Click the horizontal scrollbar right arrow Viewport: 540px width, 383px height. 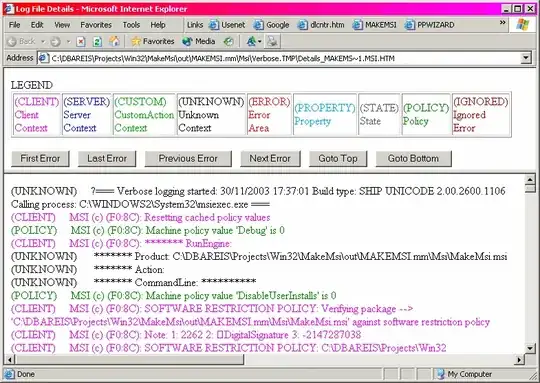click(x=519, y=360)
